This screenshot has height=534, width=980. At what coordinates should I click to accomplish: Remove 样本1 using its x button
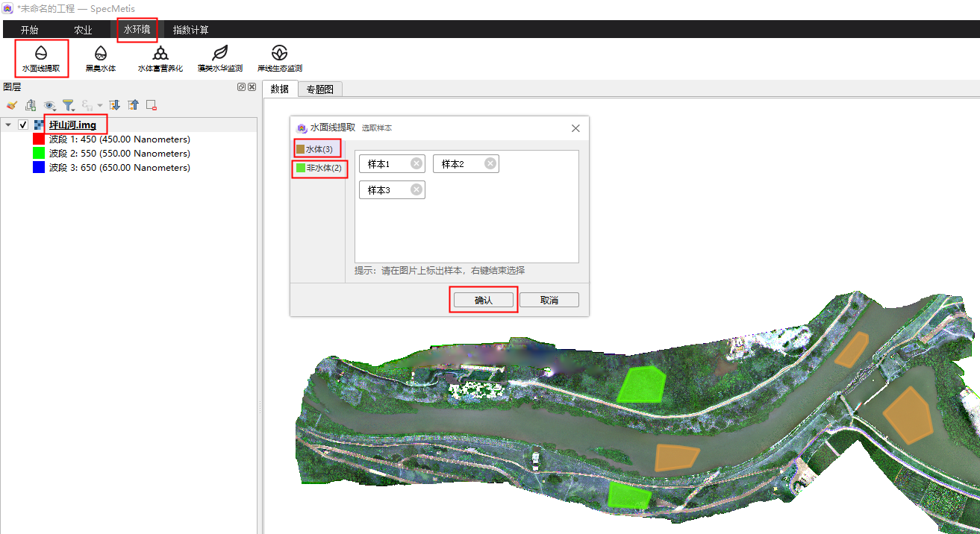416,164
